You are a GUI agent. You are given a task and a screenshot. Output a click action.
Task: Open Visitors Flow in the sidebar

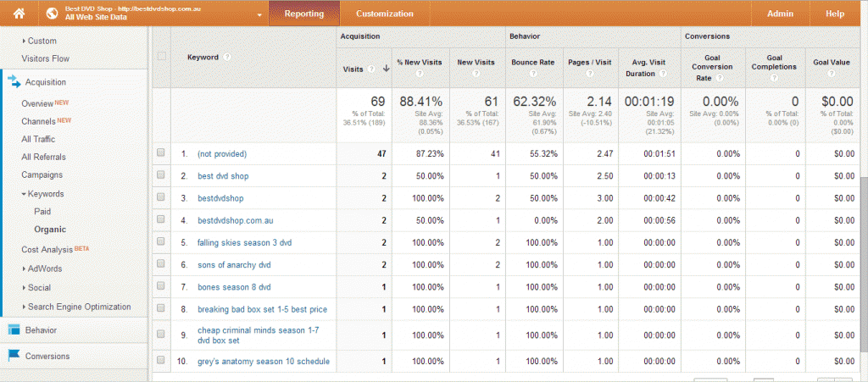45,58
